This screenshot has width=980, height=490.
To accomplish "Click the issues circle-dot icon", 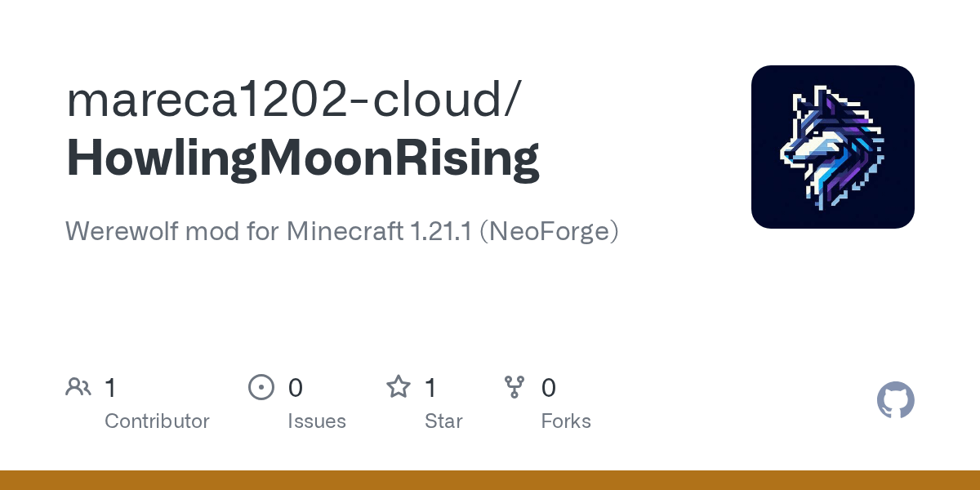I will click(261, 387).
